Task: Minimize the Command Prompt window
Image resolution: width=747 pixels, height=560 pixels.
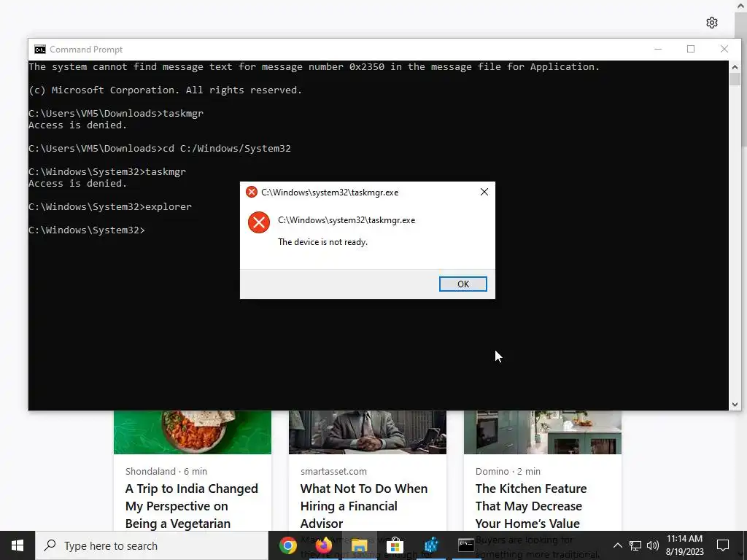Action: pos(658,49)
